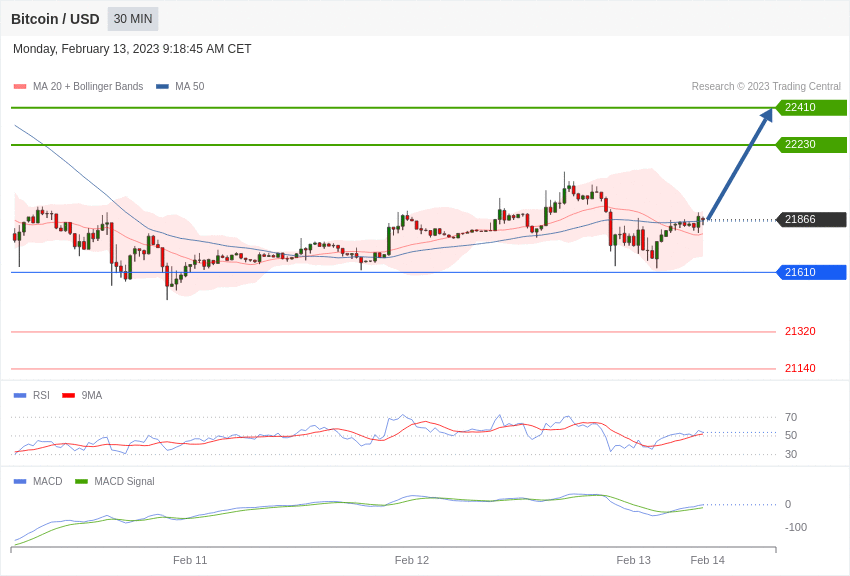The image size is (850, 576).
Task: Click the Bitcoin / USD chart title
Action: [x=55, y=20]
